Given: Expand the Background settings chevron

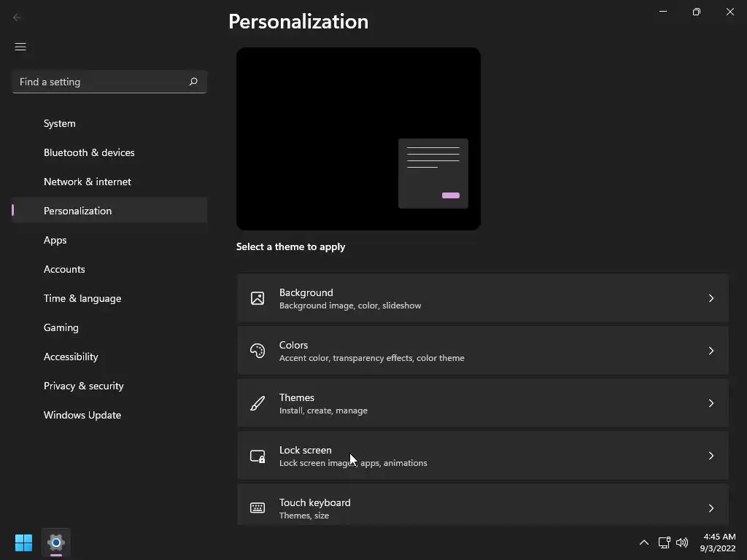Looking at the screenshot, I should click(x=711, y=298).
